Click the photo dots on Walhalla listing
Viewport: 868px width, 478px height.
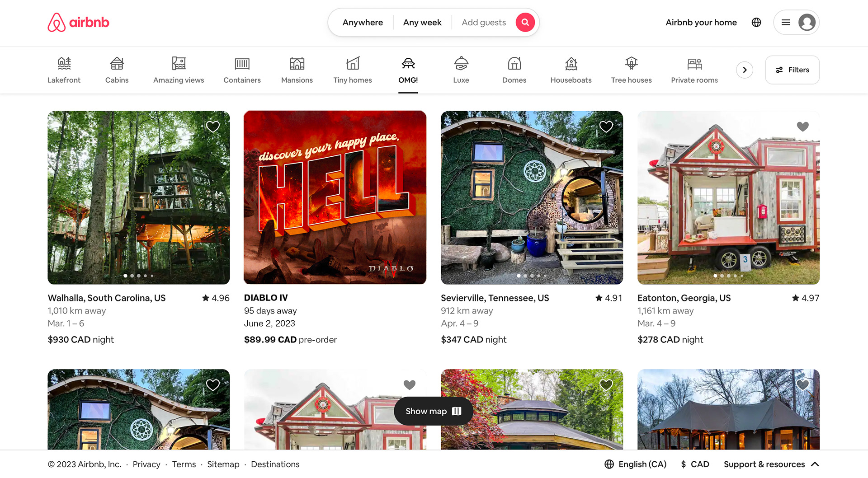coord(139,276)
